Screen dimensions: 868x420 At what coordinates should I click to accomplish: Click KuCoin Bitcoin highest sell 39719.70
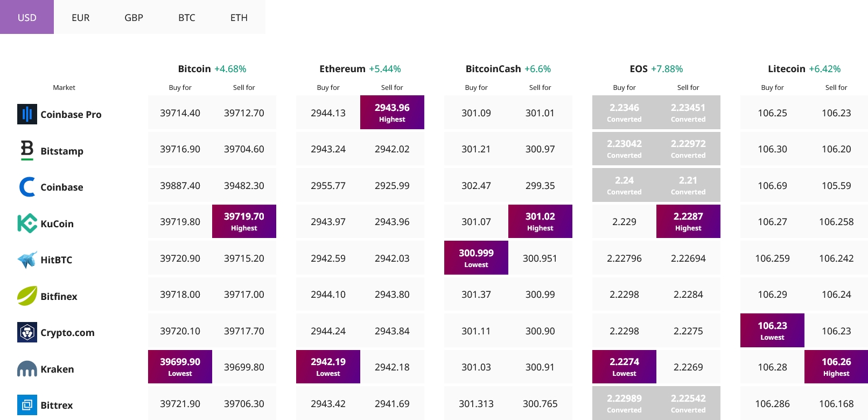pos(244,221)
